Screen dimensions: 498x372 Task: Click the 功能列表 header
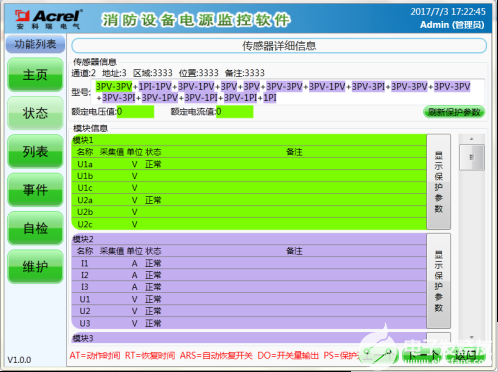tap(35, 44)
